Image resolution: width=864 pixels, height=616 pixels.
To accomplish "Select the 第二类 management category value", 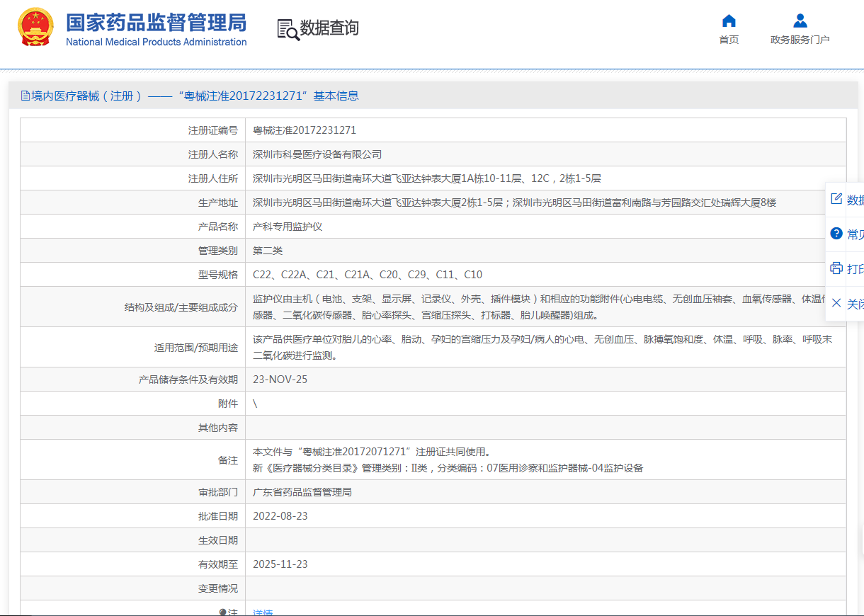I will (268, 251).
